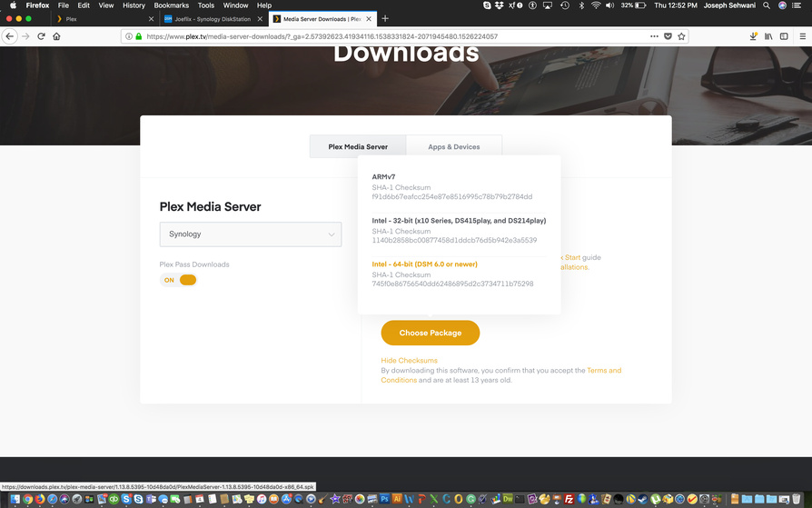Open the View menu in menu bar
Viewport: 812px width, 508px height.
click(105, 5)
